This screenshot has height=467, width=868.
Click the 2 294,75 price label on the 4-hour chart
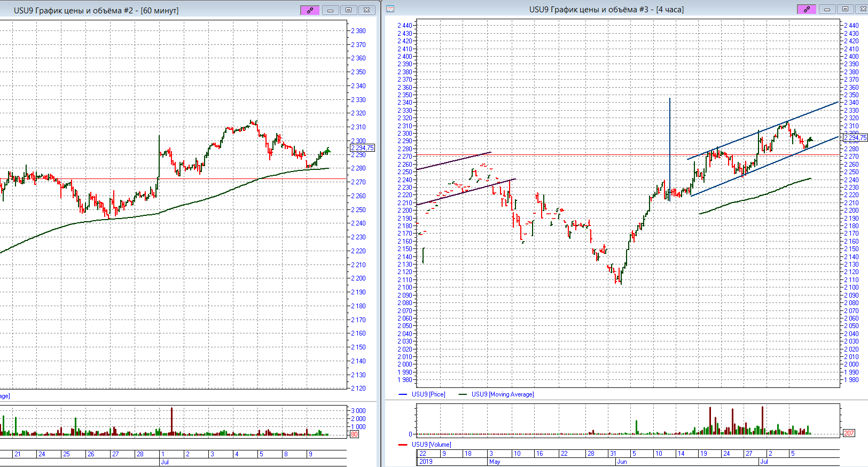pyautogui.click(x=855, y=138)
